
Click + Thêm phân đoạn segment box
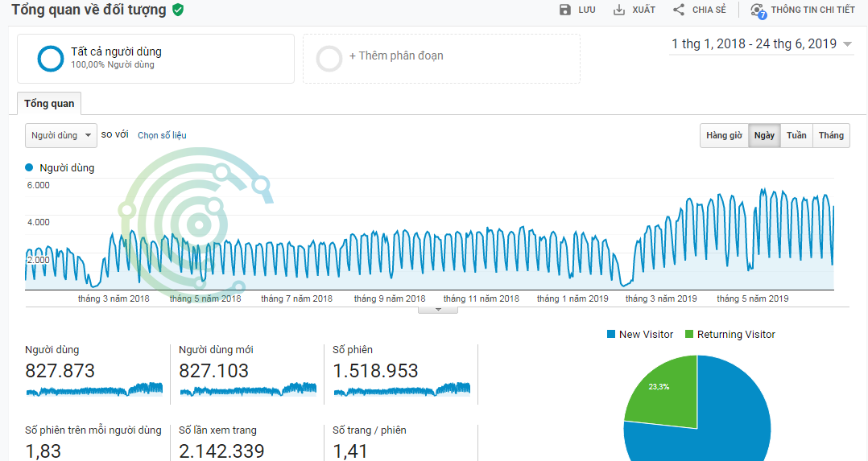coord(442,59)
